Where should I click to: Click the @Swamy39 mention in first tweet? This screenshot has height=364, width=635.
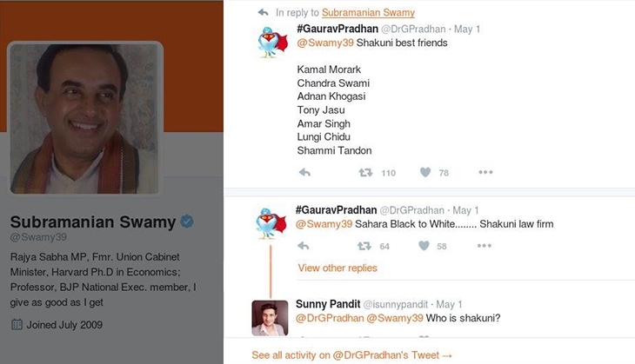(x=325, y=43)
